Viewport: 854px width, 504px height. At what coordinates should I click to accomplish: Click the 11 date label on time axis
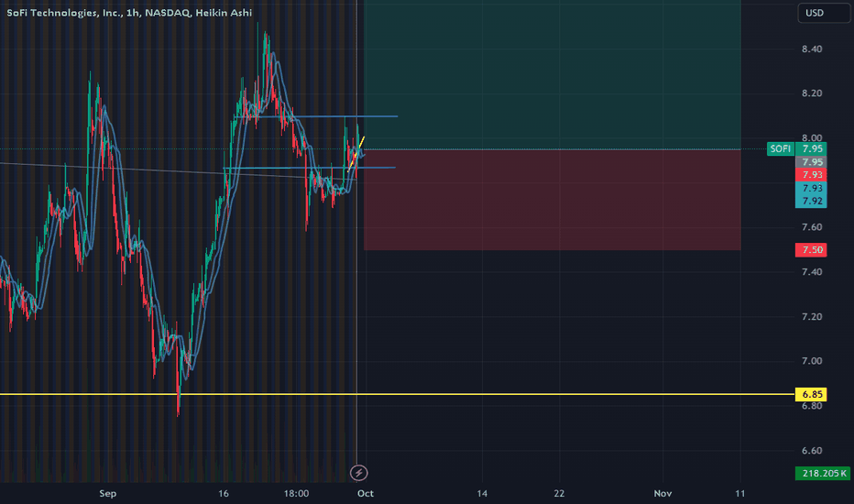(739, 494)
